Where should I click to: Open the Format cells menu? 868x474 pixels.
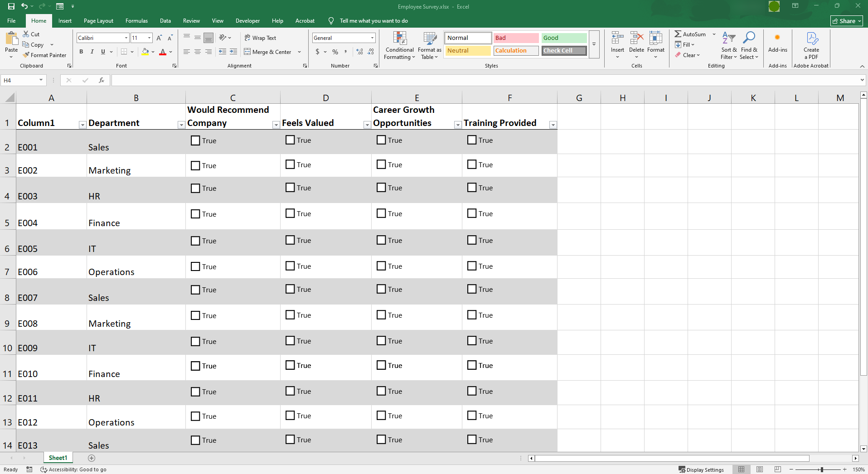(x=656, y=44)
